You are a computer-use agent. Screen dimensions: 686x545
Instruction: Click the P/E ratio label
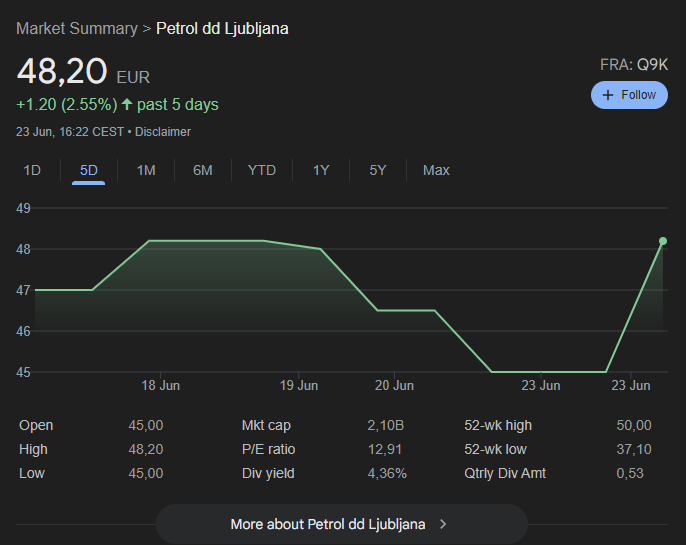268,449
